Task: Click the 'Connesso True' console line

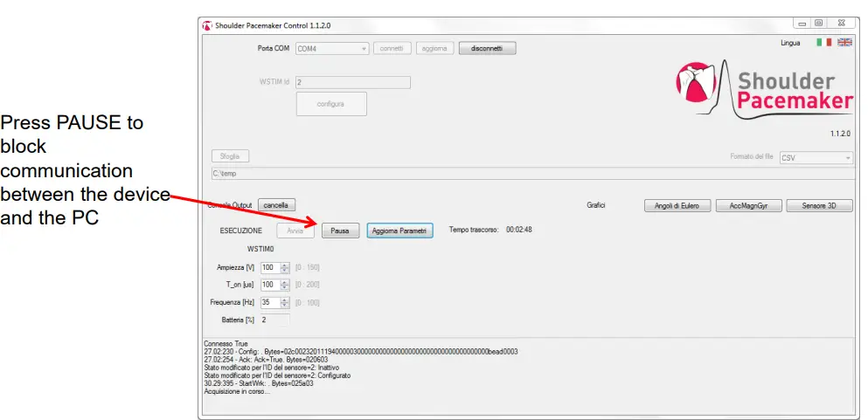Action: point(226,344)
